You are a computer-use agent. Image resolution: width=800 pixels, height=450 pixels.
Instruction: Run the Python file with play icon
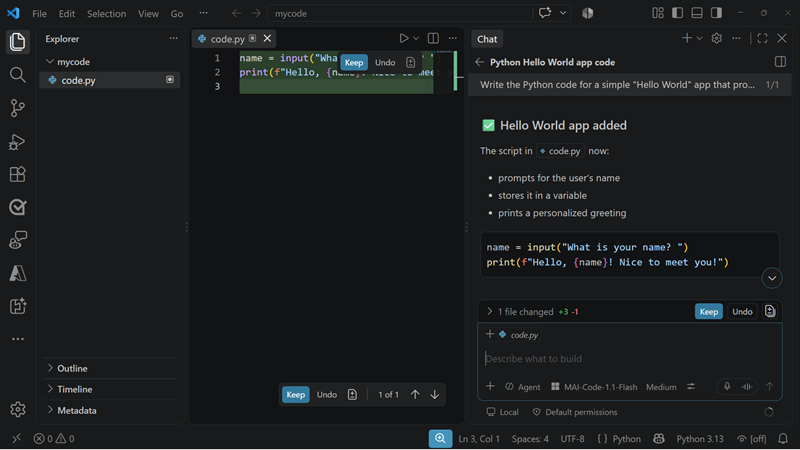[x=403, y=38]
